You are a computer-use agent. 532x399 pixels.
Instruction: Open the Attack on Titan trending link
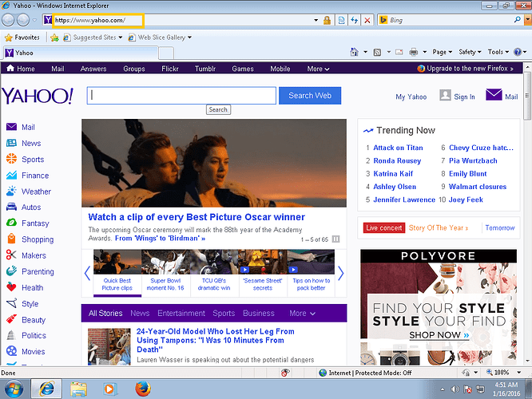pyautogui.click(x=398, y=148)
